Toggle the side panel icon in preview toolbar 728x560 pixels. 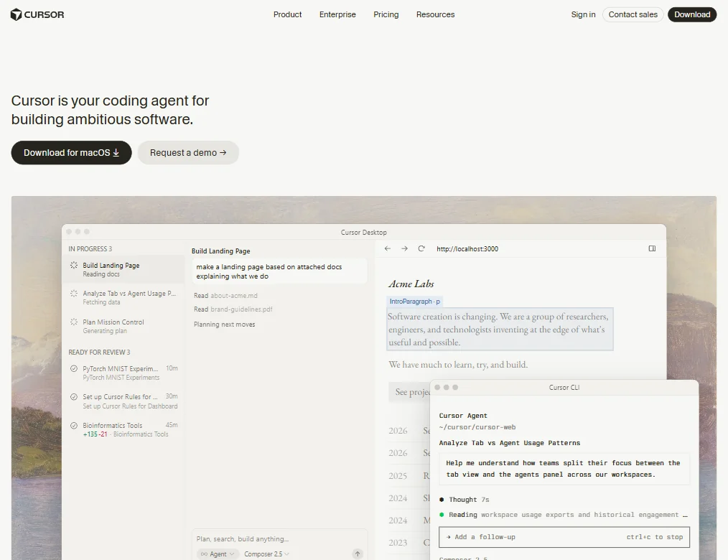point(652,249)
